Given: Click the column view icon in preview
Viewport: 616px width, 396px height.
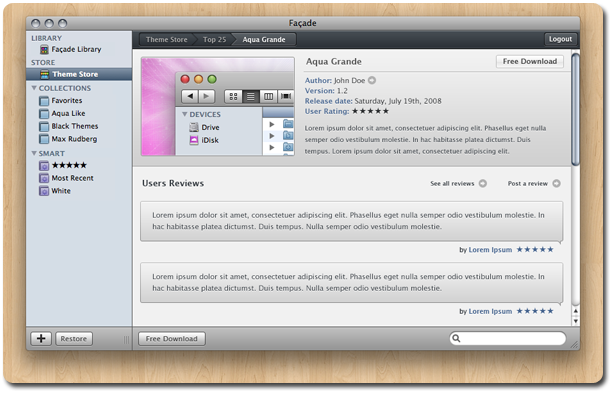Looking at the screenshot, I should (268, 97).
